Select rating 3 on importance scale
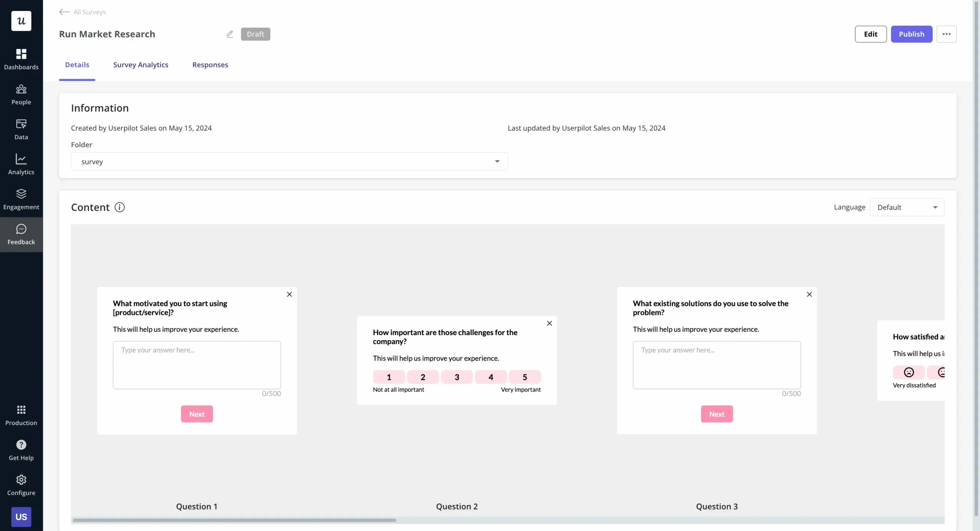Screen dimensions: 980x531 point(457,377)
